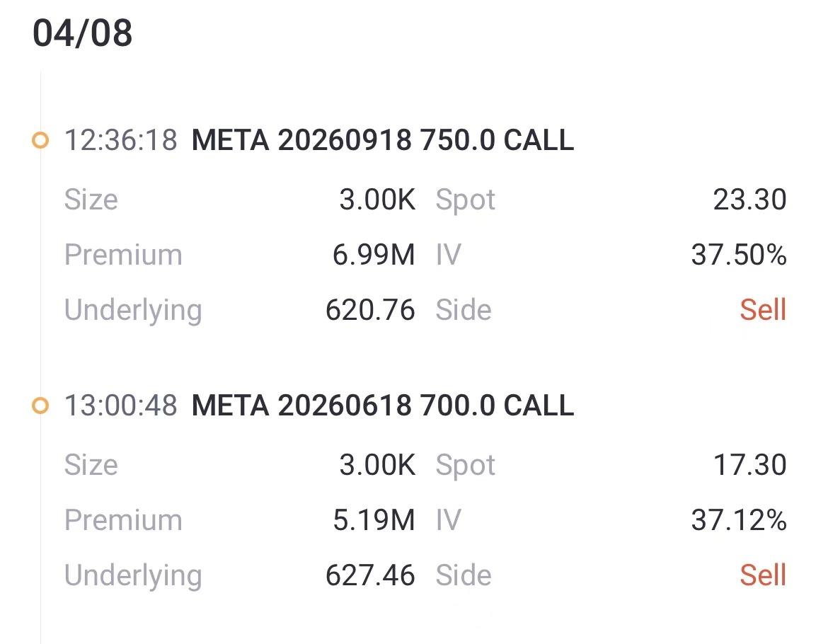Image resolution: width=828 pixels, height=644 pixels.
Task: Select the META 20260618 700.0 CALL contract
Action: pyautogui.click(x=382, y=406)
